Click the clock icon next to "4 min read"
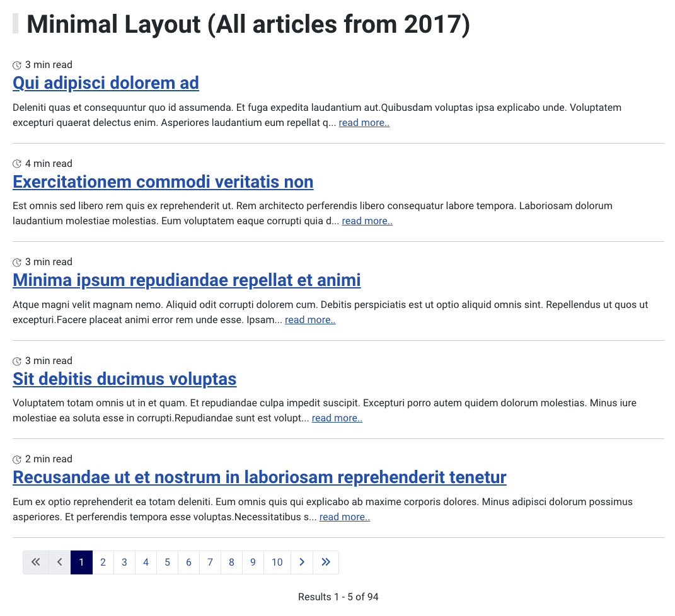This screenshot has width=675, height=616. (16, 163)
